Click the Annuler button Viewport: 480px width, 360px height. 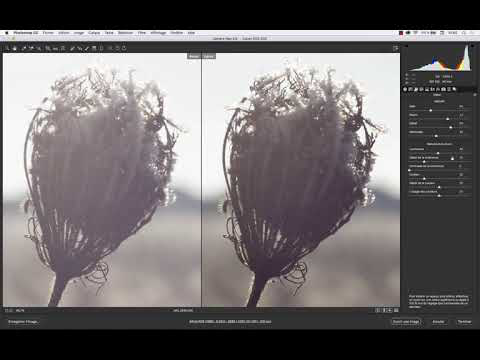coord(438,322)
